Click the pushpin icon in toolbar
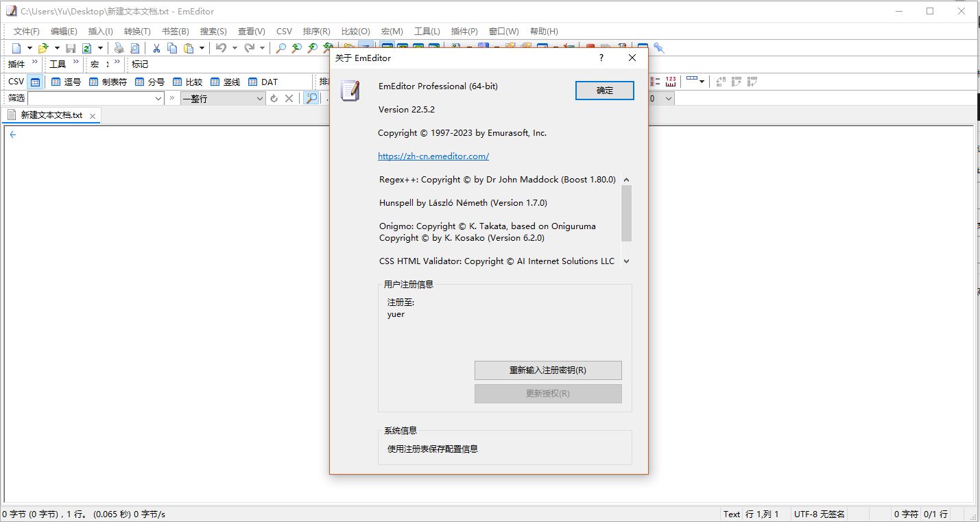980x522 pixels. (659, 48)
